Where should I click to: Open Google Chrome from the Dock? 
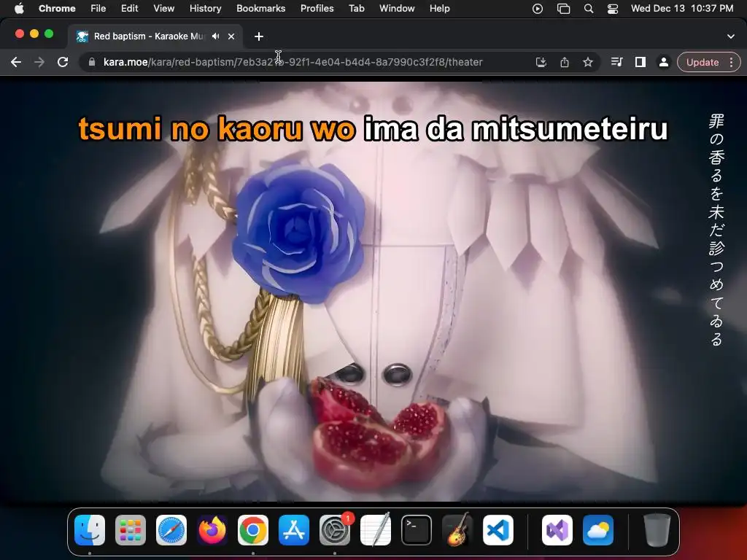pyautogui.click(x=253, y=530)
